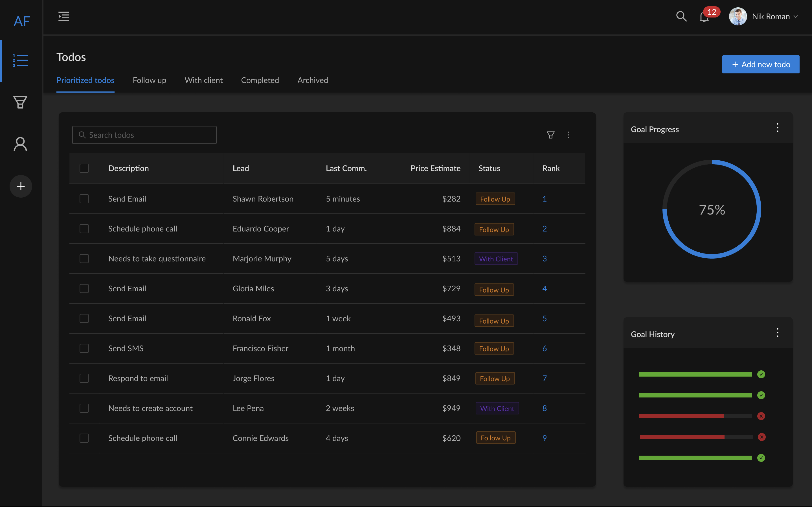Open Goal History three-dot menu

(778, 333)
